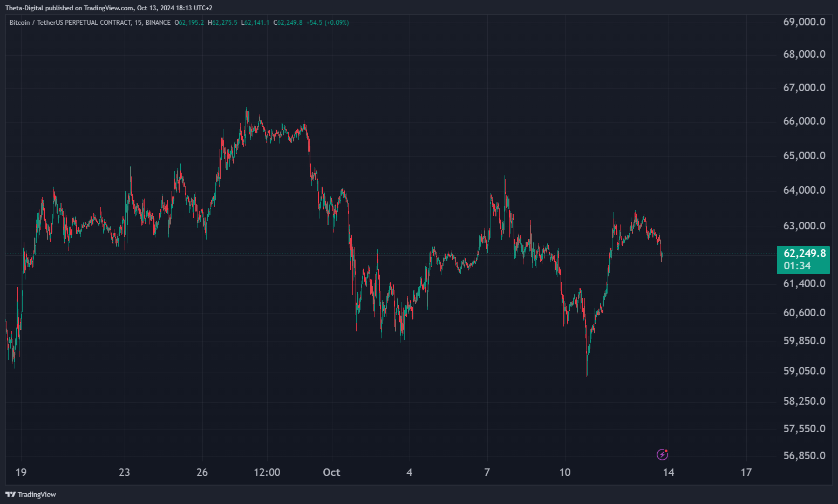Click the date label 23 on time axis
The image size is (838, 504).
[125, 473]
